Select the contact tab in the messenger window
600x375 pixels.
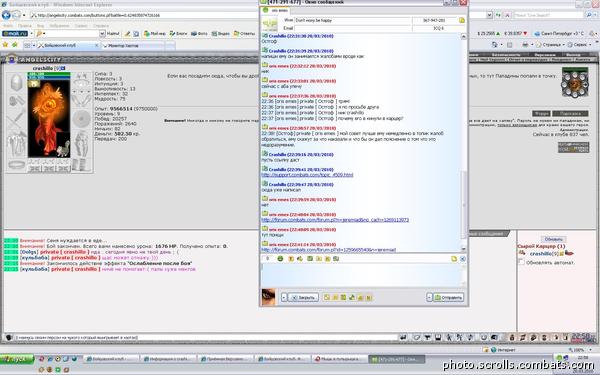275,10
